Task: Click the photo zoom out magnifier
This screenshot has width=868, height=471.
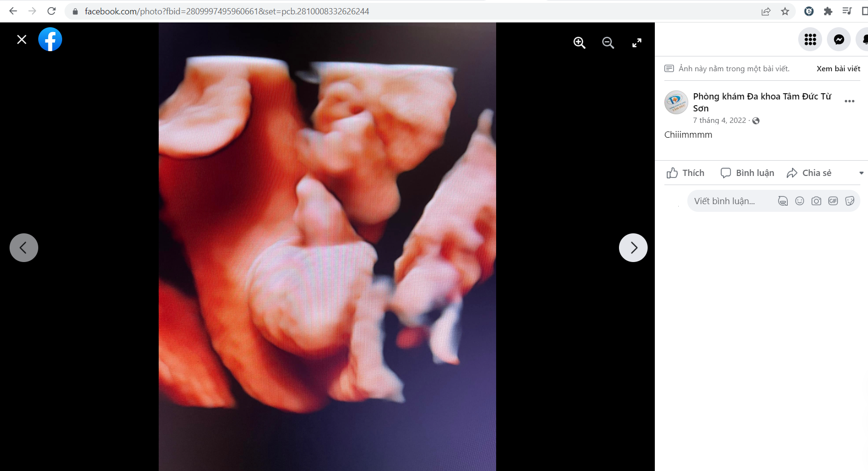Action: pos(608,43)
